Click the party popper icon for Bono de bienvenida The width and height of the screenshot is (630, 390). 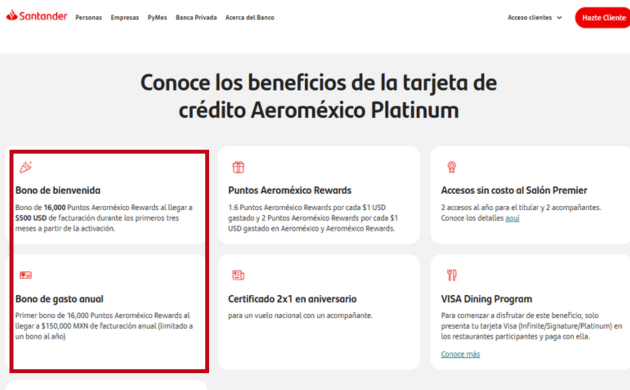click(26, 167)
